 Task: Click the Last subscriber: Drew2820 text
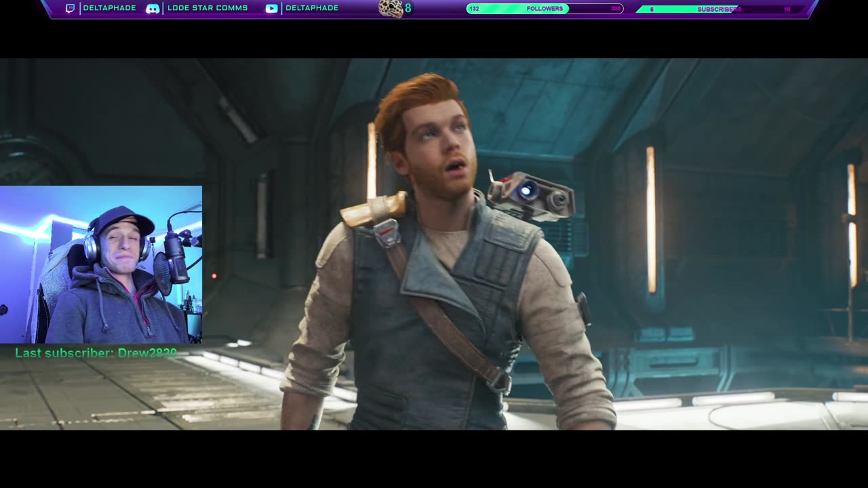(96, 353)
